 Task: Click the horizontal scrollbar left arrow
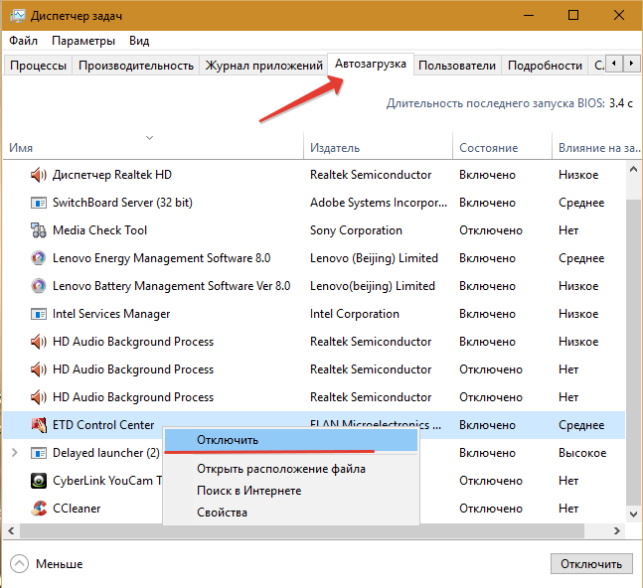pyautogui.click(x=11, y=531)
